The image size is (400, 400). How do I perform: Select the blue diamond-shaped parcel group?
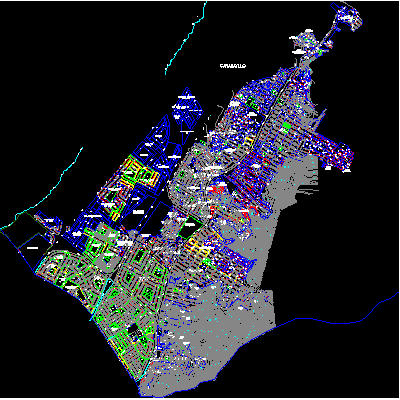click(188, 110)
